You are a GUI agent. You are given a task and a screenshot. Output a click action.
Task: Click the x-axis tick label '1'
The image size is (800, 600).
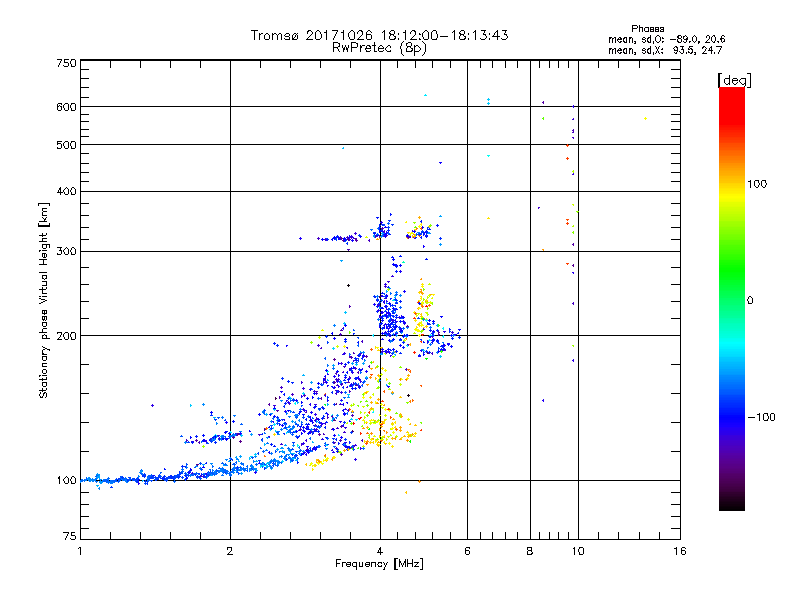pos(80,551)
